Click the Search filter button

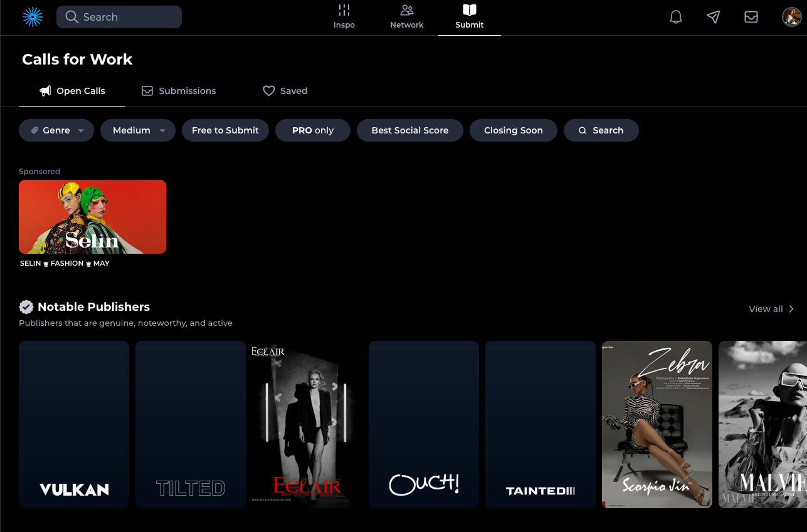[x=601, y=130]
